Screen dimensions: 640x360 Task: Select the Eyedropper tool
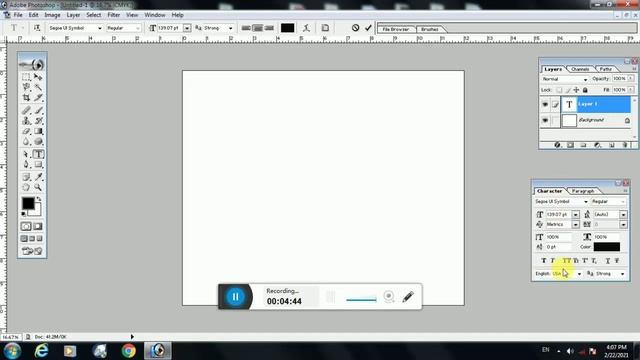click(38, 177)
